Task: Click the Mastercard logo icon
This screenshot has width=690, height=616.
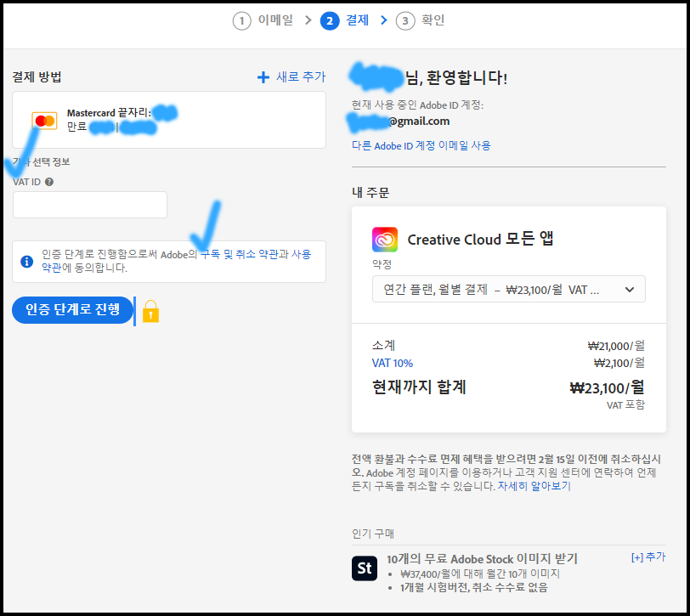Action: [44, 121]
